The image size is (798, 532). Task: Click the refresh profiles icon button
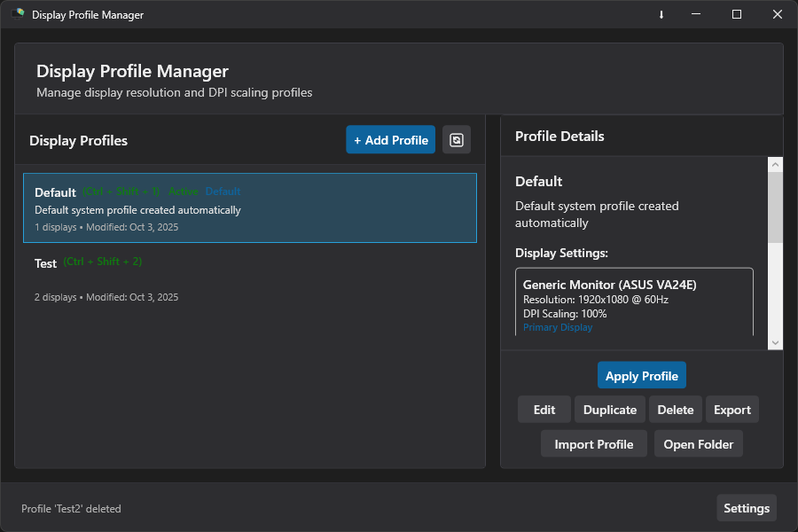click(x=457, y=140)
